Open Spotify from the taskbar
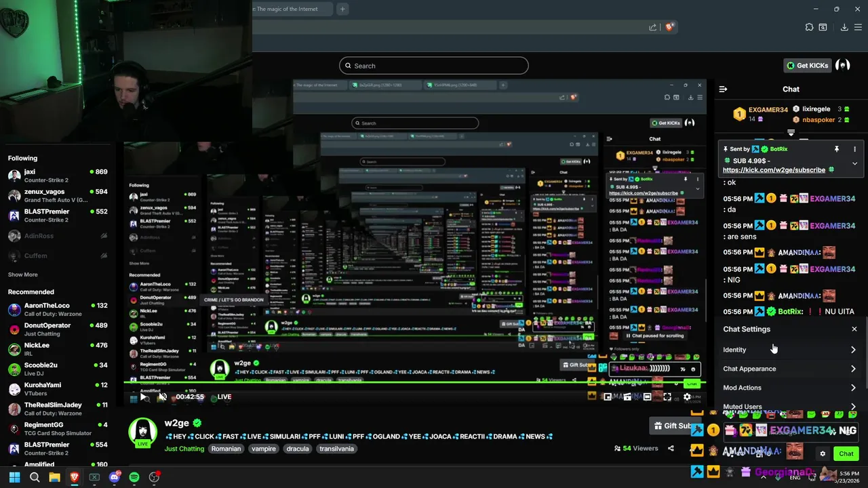868x488 pixels. 134,477
